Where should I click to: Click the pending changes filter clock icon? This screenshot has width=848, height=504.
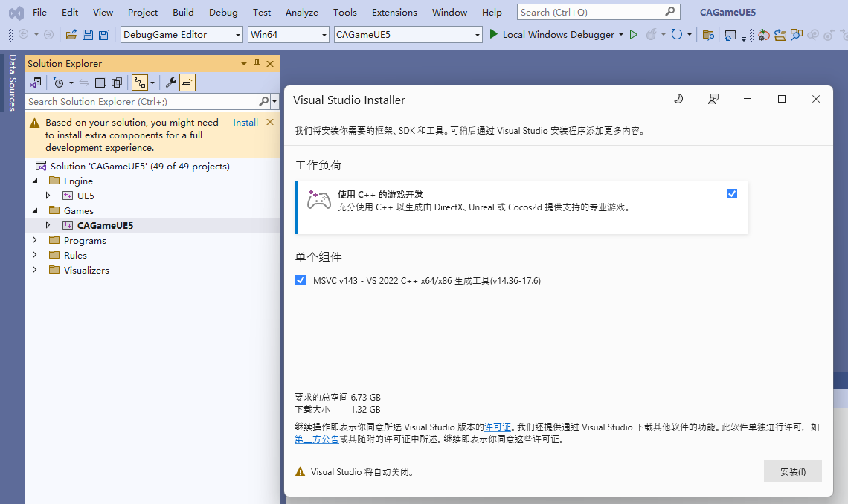[x=59, y=83]
